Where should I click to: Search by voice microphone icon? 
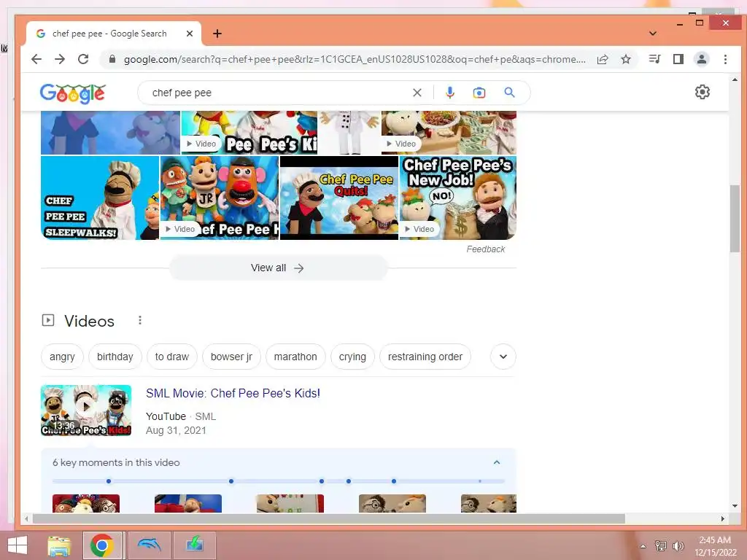coord(449,93)
